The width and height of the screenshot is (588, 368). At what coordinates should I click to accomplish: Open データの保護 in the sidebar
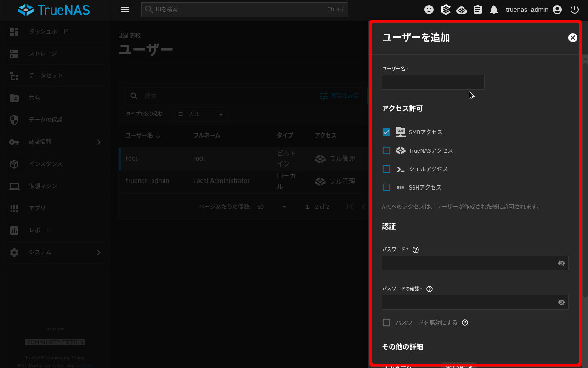tap(55, 120)
